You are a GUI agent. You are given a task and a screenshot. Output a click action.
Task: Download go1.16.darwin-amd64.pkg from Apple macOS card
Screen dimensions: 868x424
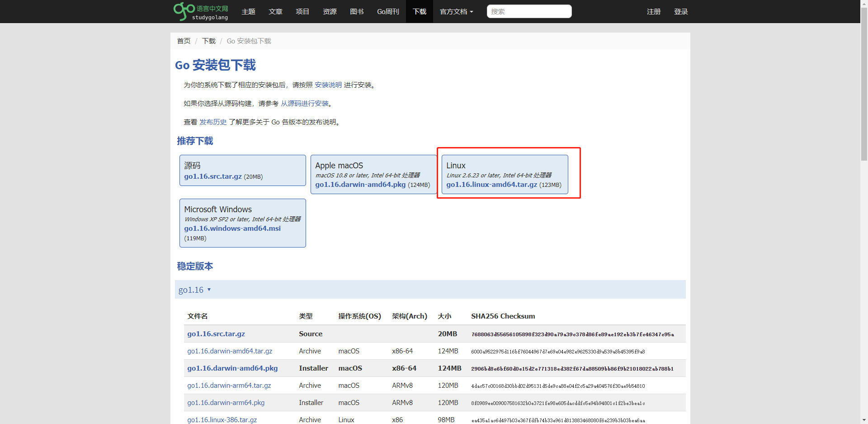click(360, 184)
